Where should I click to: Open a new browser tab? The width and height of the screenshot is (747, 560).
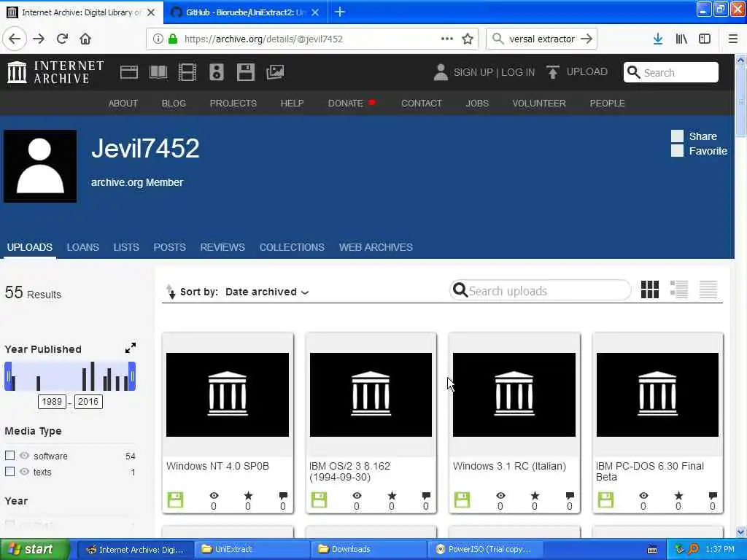[340, 12]
